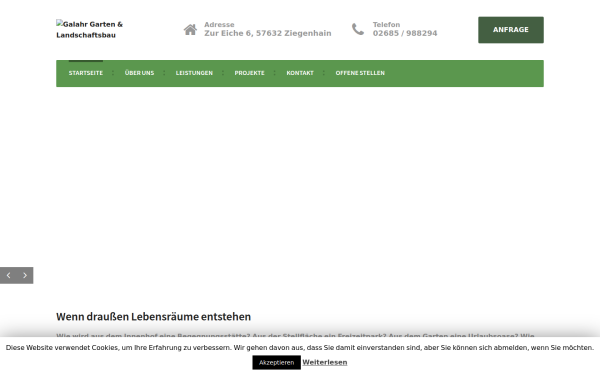Image resolution: width=600 pixels, height=375 pixels.
Task: Advance slider with right arrow
Action: (25, 275)
